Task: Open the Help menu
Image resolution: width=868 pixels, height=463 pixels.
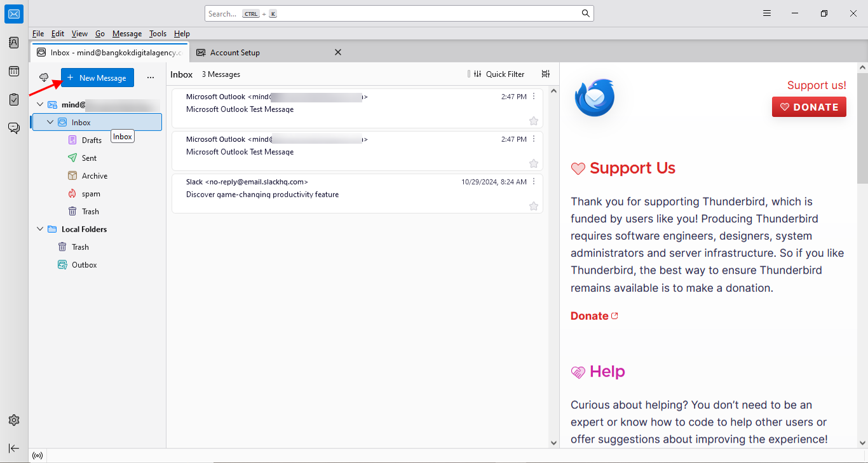Action: [182, 34]
